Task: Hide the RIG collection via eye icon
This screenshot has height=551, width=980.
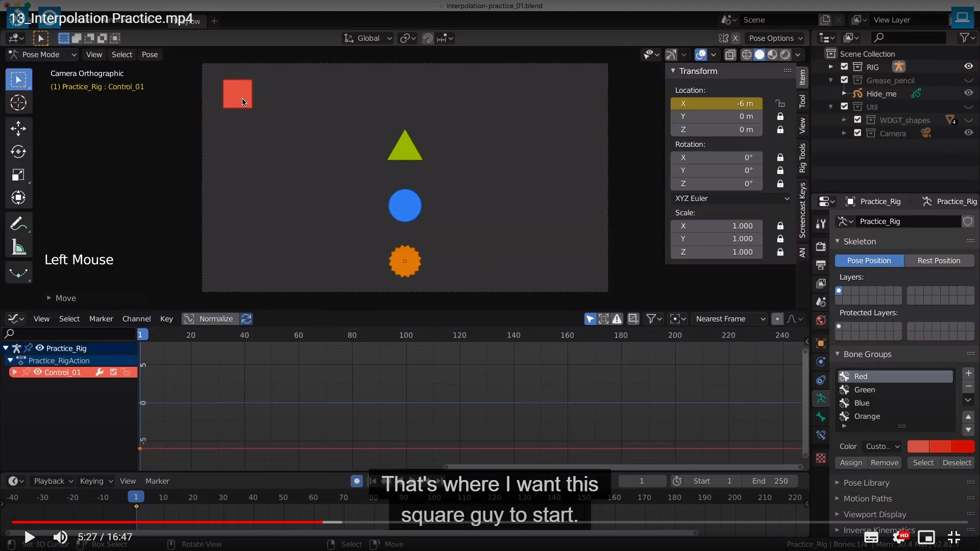Action: pyautogui.click(x=968, y=66)
